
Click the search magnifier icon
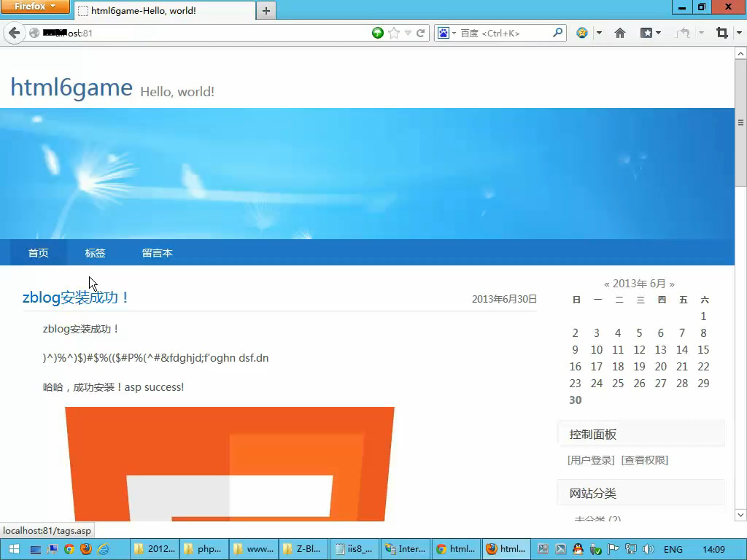[x=557, y=32]
